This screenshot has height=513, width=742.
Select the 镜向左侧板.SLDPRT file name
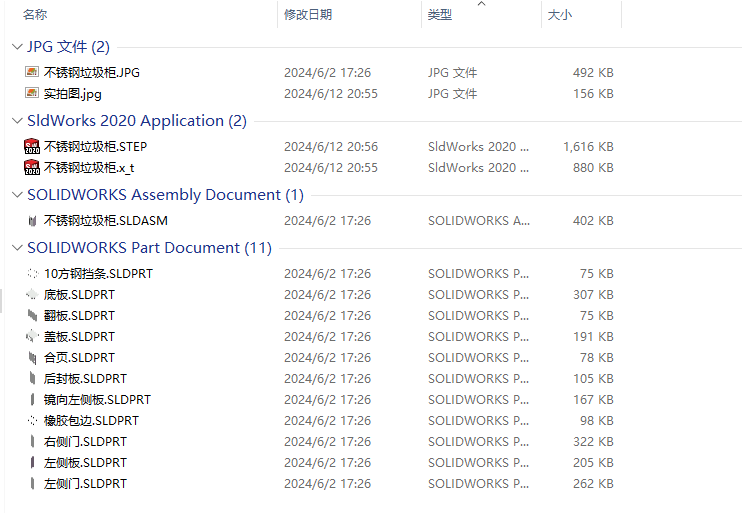97,399
